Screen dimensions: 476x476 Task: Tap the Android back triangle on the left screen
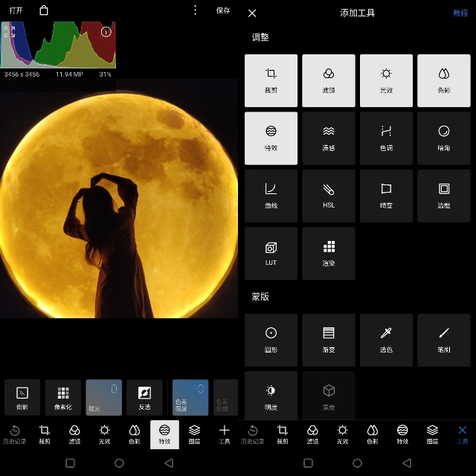[x=169, y=463]
